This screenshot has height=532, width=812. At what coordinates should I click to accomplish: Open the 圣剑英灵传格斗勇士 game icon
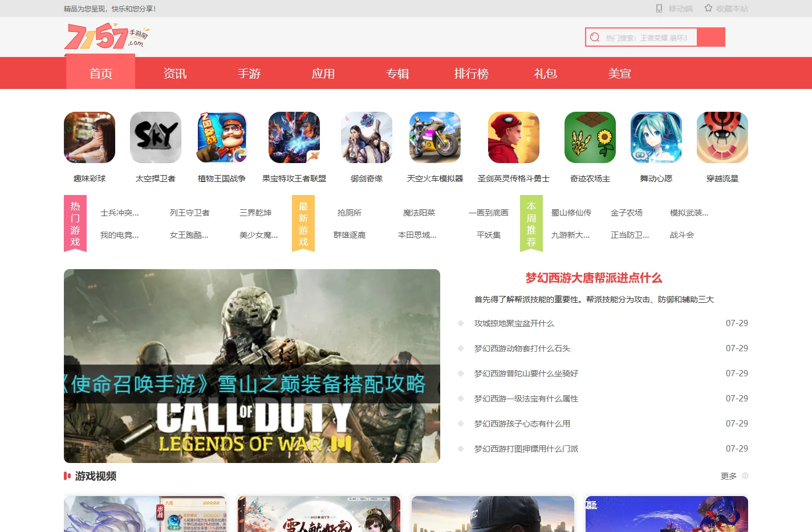click(514, 137)
